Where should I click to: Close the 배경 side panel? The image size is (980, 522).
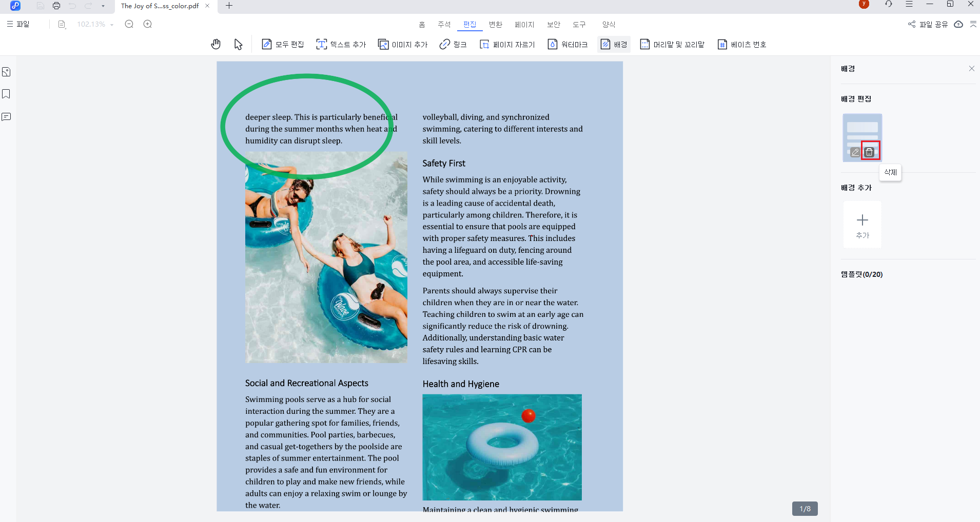(x=971, y=69)
